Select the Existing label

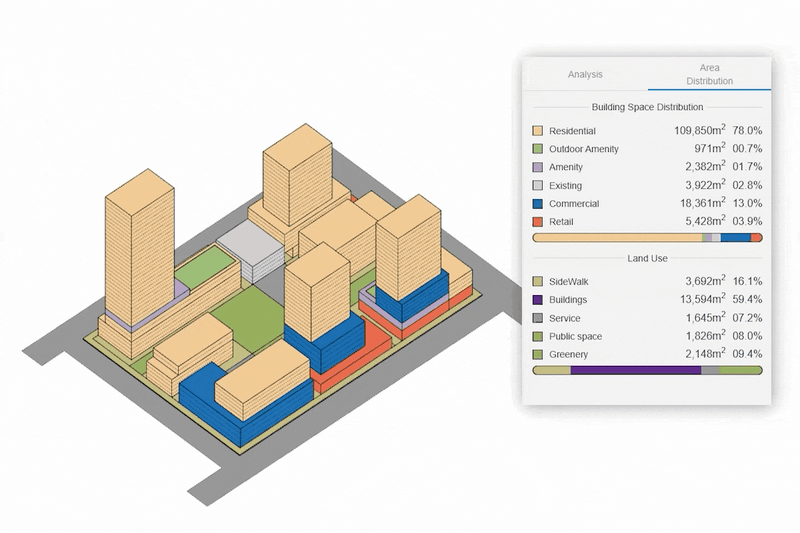click(x=565, y=186)
